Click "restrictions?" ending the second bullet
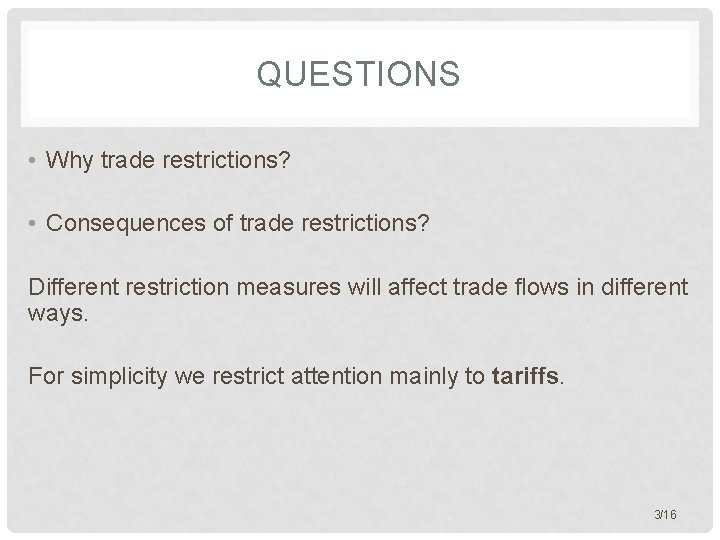Screen dimensions: 720x540 (366, 223)
